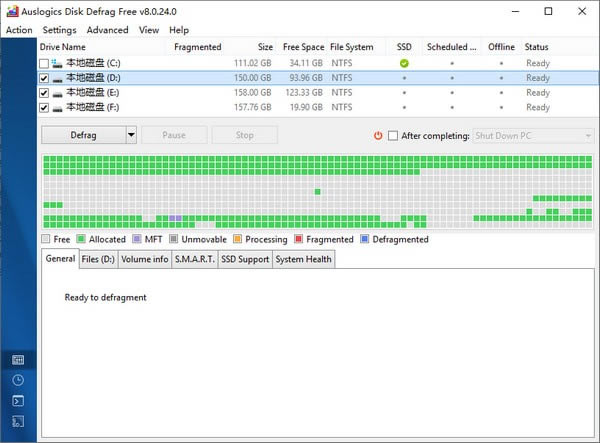600x443 pixels.
Task: Sort by Size column header
Action: 266,47
